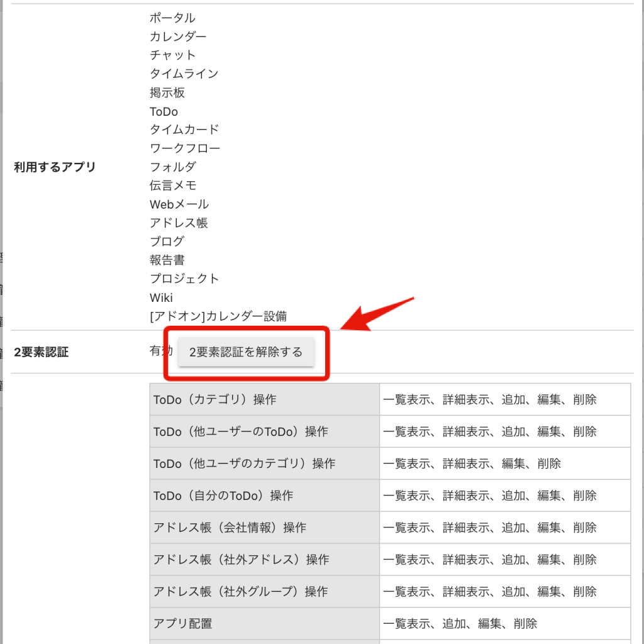This screenshot has width=644, height=644.
Task: Select タイムライン from the app list
Action: coord(182,74)
